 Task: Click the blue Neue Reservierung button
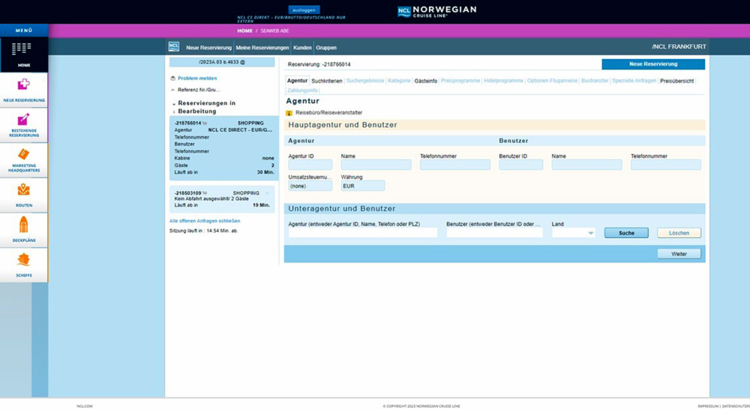[653, 64]
